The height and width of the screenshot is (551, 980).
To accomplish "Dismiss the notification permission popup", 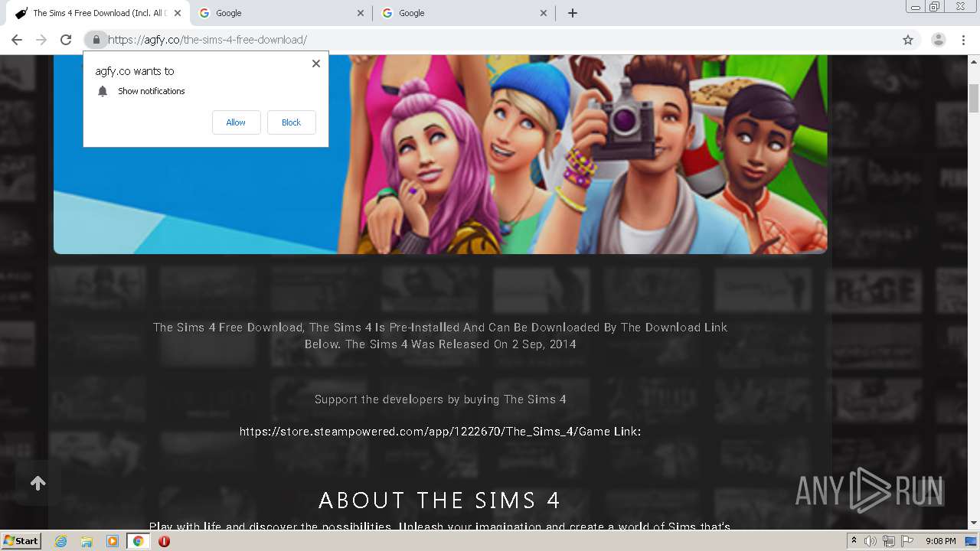I will tap(315, 64).
